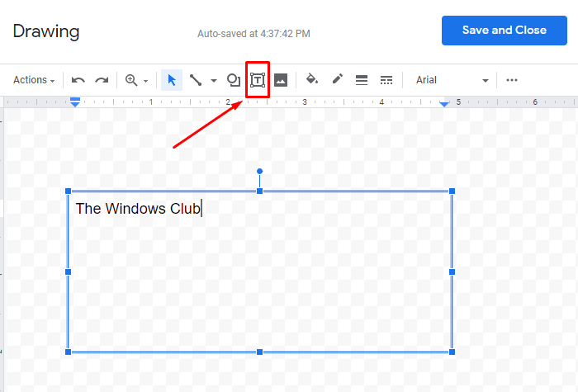578x392 pixels.
Task: Click the bottom-right resize handle of text box
Action: [452, 352]
